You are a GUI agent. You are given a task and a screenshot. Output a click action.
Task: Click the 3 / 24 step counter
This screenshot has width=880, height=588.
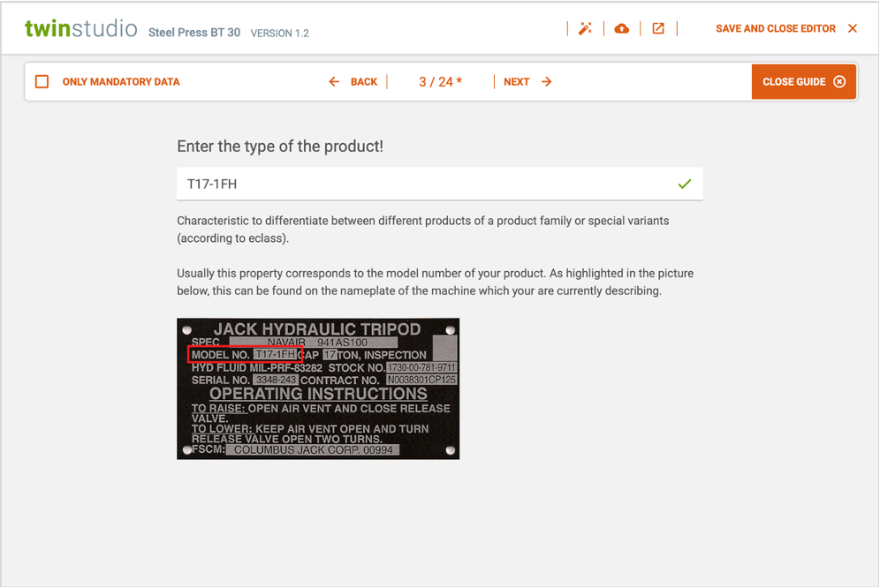click(440, 82)
